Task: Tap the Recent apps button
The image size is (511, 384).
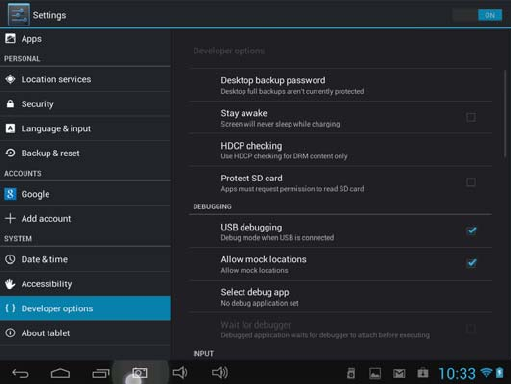Action: pos(101,373)
